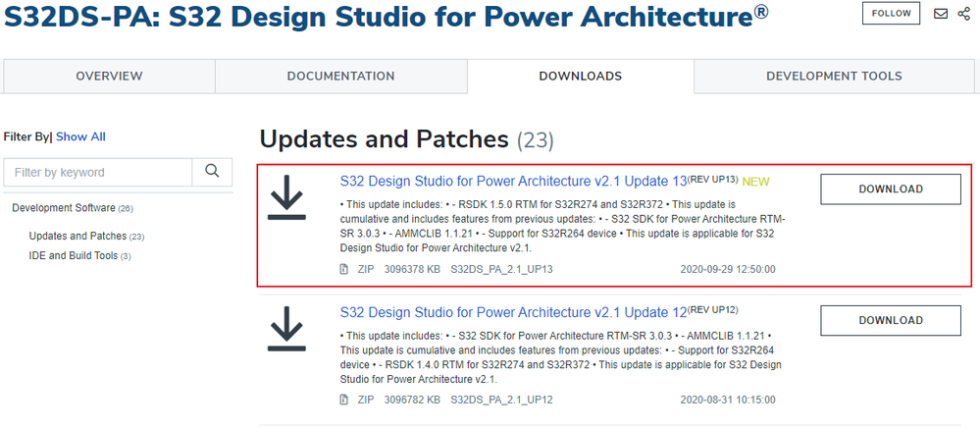Click the S32DS-PA page title
980x428 pixels.
(387, 17)
